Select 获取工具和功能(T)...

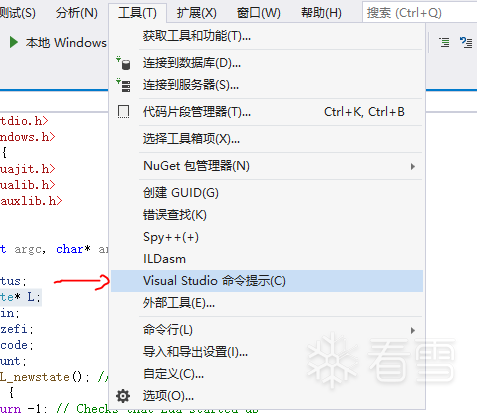[267, 36]
